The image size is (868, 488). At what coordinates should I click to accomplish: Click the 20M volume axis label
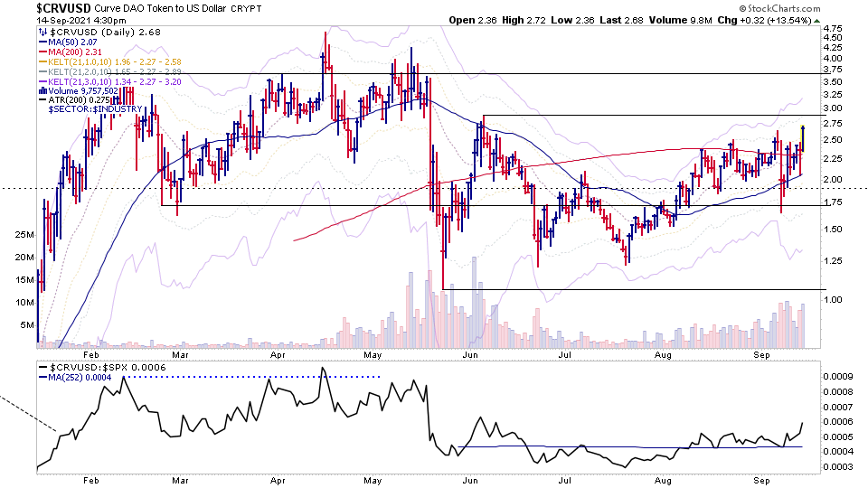(x=24, y=258)
